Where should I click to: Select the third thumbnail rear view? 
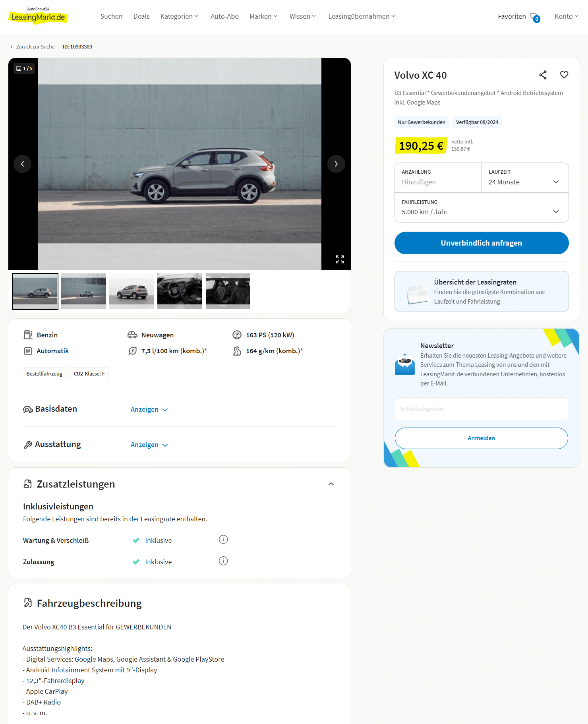[x=132, y=291]
